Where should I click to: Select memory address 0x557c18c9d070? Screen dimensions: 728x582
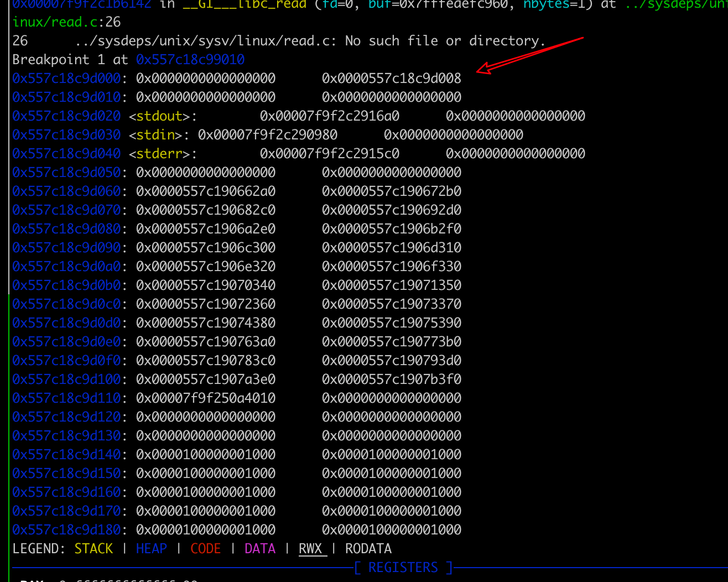tap(66, 210)
